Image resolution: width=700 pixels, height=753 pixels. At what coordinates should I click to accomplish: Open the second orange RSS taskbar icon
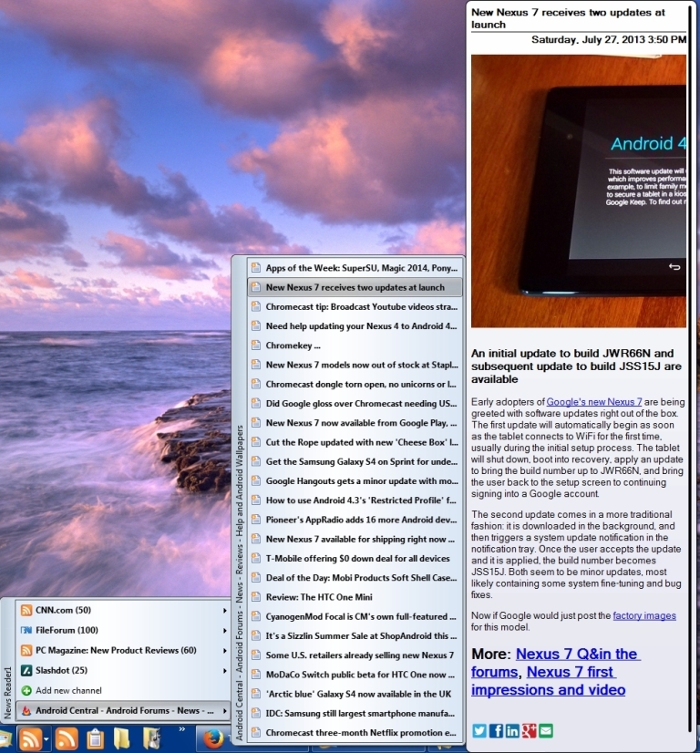click(67, 738)
